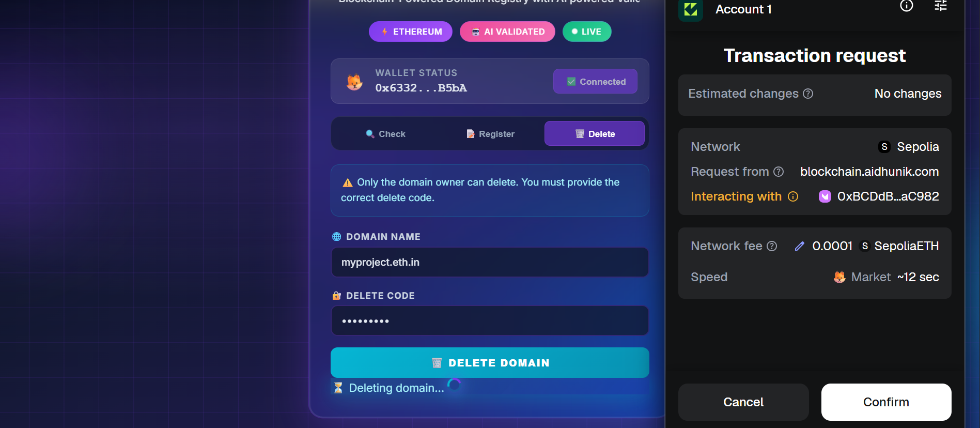The width and height of the screenshot is (980, 428).
Task: Open the info icon in wallet header
Action: coord(907,6)
